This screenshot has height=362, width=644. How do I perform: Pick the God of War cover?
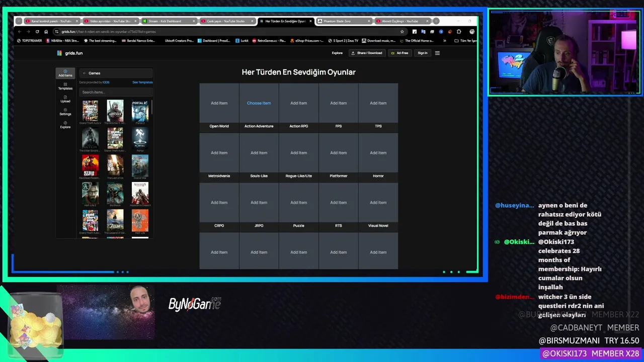click(x=140, y=165)
